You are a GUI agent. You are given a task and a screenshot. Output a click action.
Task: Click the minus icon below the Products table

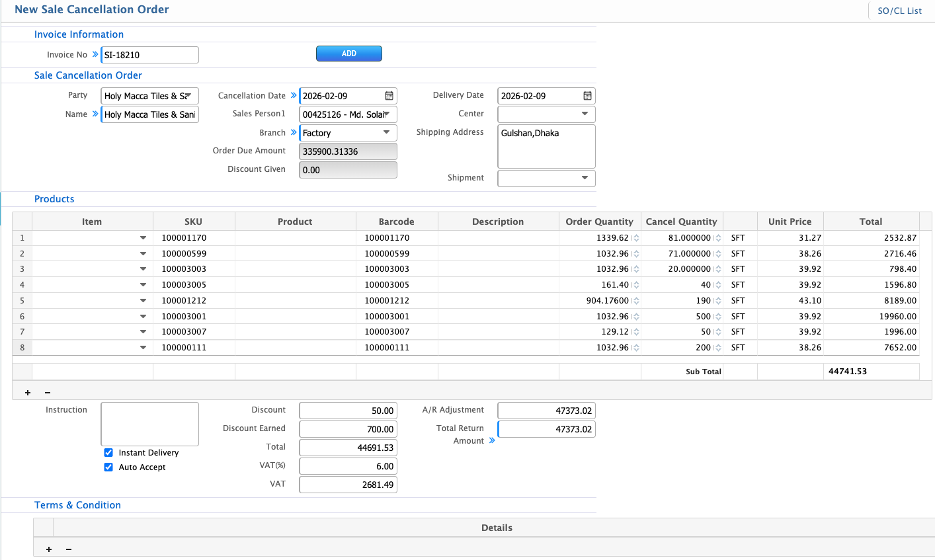(48, 393)
